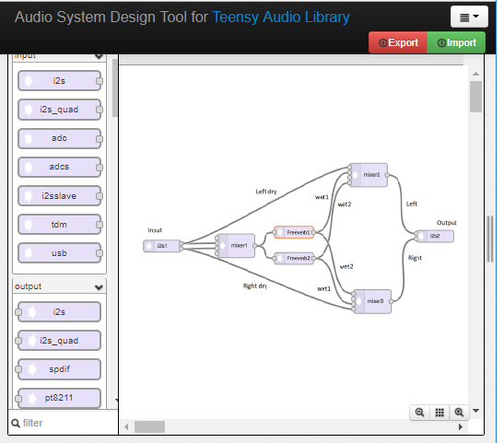The height and width of the screenshot is (443, 504).
Task: Click the red Export button
Action: [398, 42]
